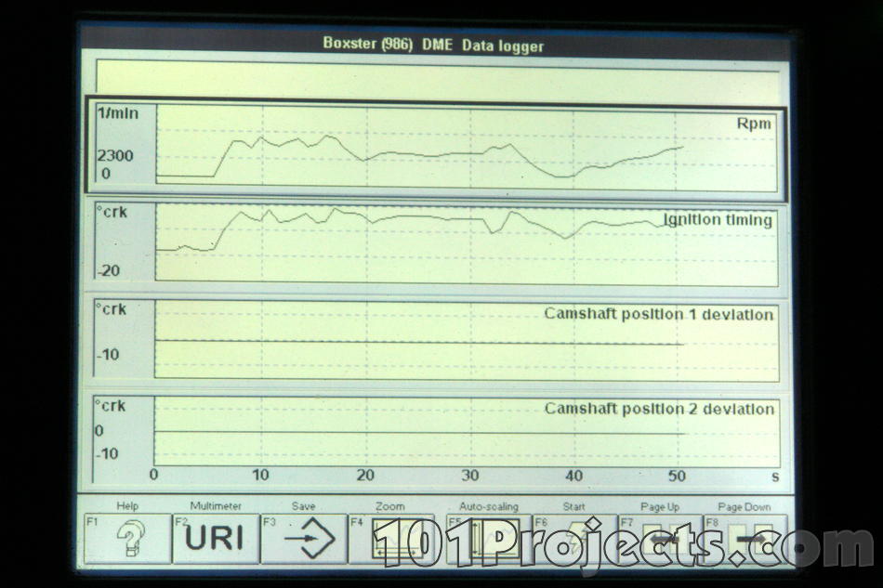Click the '10' tick on the time axis
This screenshot has width=883, height=588.
(x=260, y=475)
